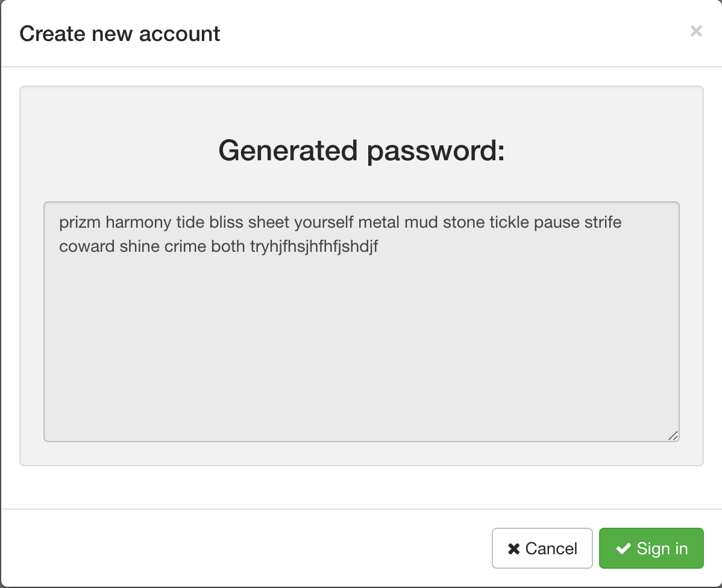
Task: Click the word "tickle" in the password
Action: click(x=509, y=222)
